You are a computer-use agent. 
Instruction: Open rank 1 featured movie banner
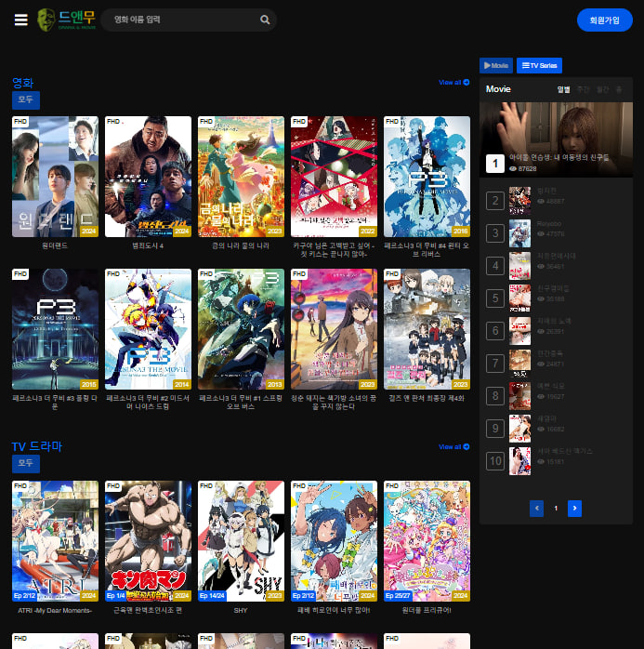click(x=556, y=139)
